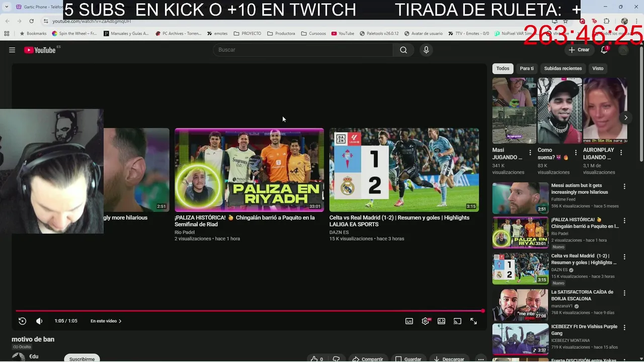
Task: Click in the Buscar search field
Action: 303,50
